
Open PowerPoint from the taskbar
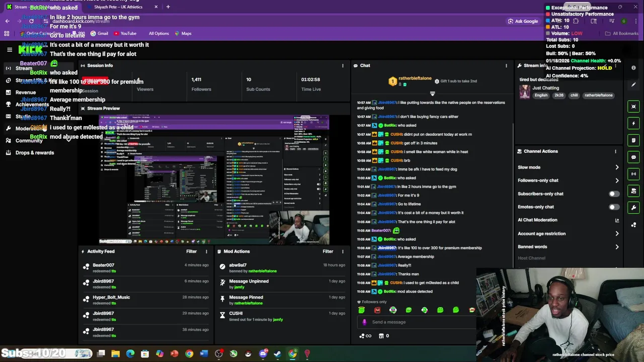pyautogui.click(x=174, y=354)
